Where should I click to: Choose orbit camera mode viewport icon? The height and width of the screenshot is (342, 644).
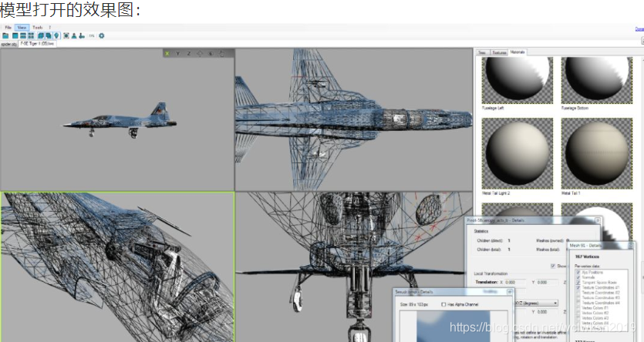coord(200,53)
